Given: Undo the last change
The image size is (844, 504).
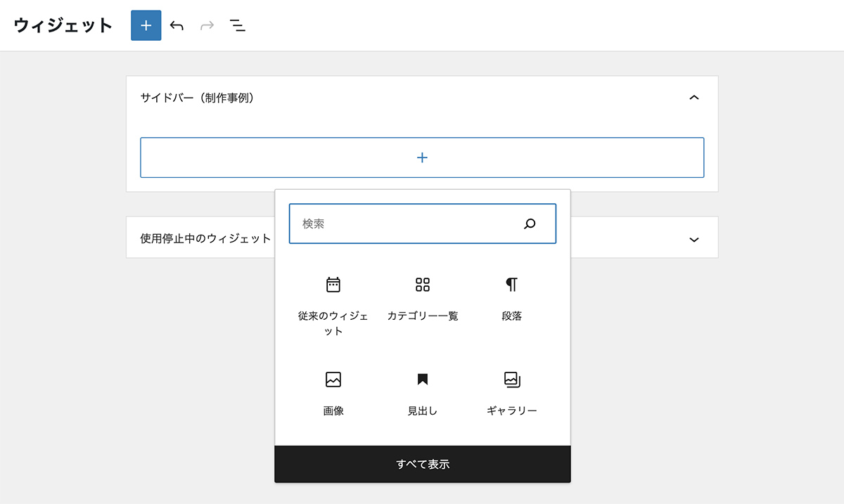Looking at the screenshot, I should tap(177, 26).
